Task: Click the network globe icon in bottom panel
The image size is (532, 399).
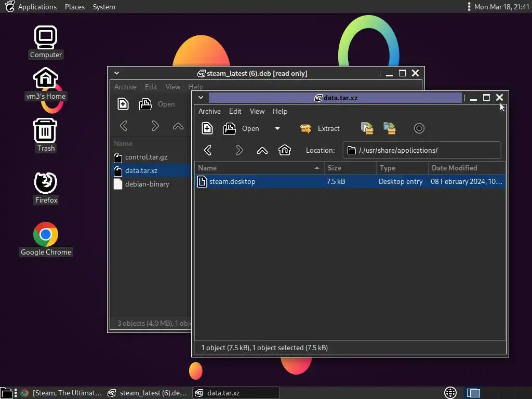Action: [x=450, y=393]
